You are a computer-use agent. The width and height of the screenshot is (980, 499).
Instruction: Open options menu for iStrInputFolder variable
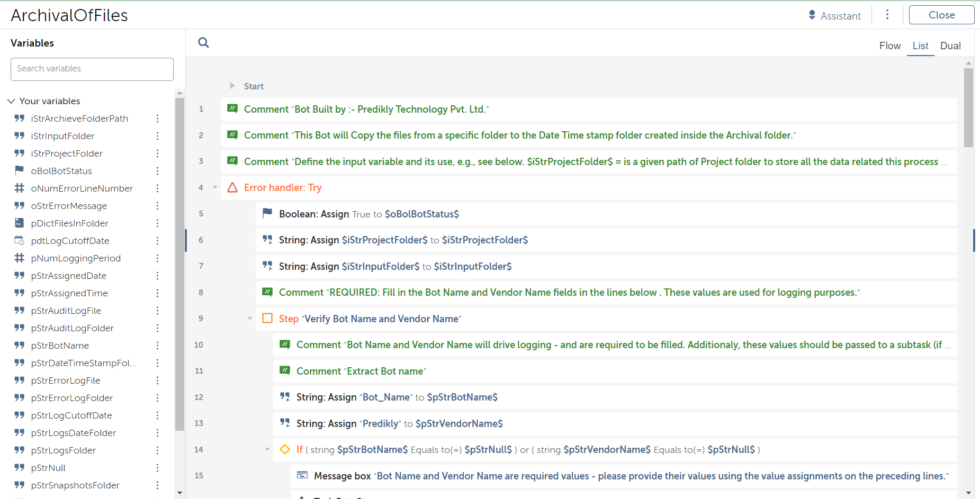click(x=157, y=136)
